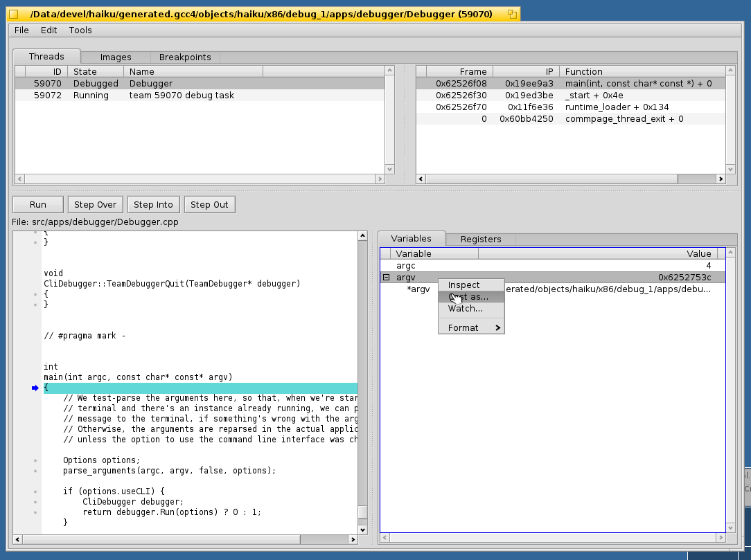This screenshot has width=751, height=560.
Task: Click the variables panel scroll-up arrow
Action: 730,252
